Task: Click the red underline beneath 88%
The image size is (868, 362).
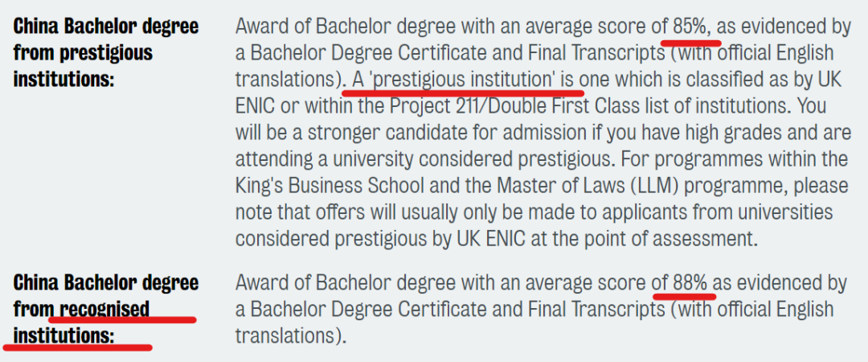Action: 684,295
